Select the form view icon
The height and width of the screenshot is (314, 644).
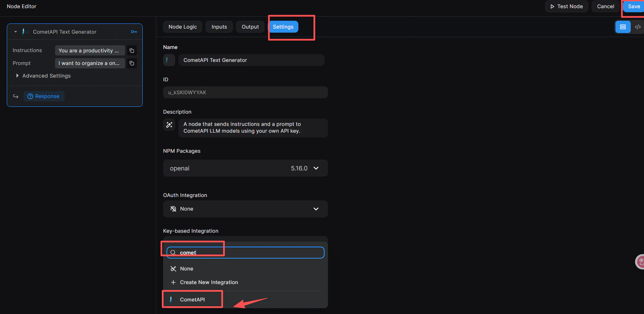pyautogui.click(x=623, y=27)
